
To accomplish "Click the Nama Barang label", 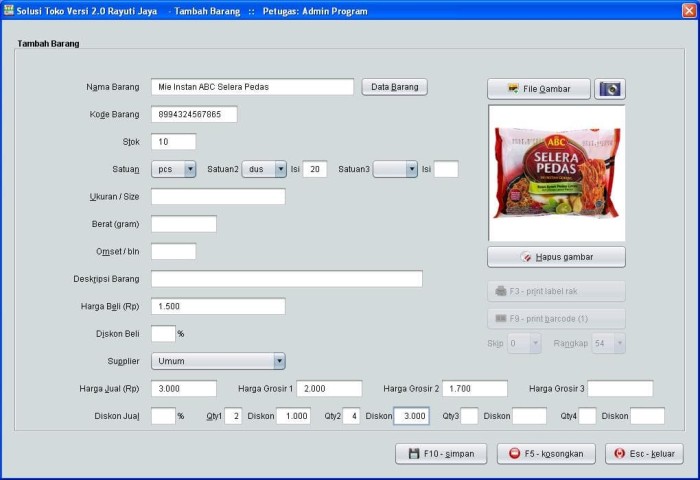I will point(112,87).
